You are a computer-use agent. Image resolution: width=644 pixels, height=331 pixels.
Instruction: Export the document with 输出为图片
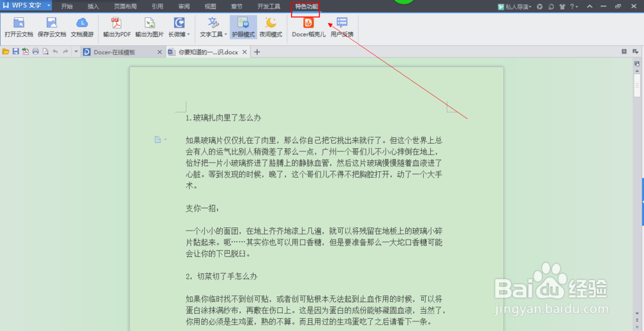(x=149, y=28)
